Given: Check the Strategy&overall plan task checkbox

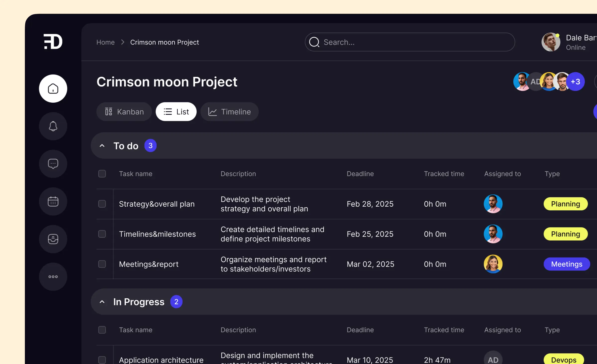Looking at the screenshot, I should coord(102,204).
